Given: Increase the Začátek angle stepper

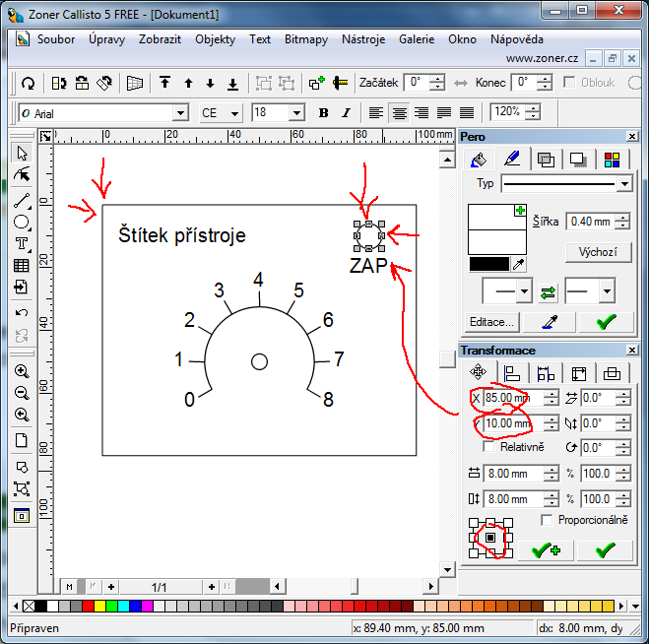Looking at the screenshot, I should [x=436, y=79].
